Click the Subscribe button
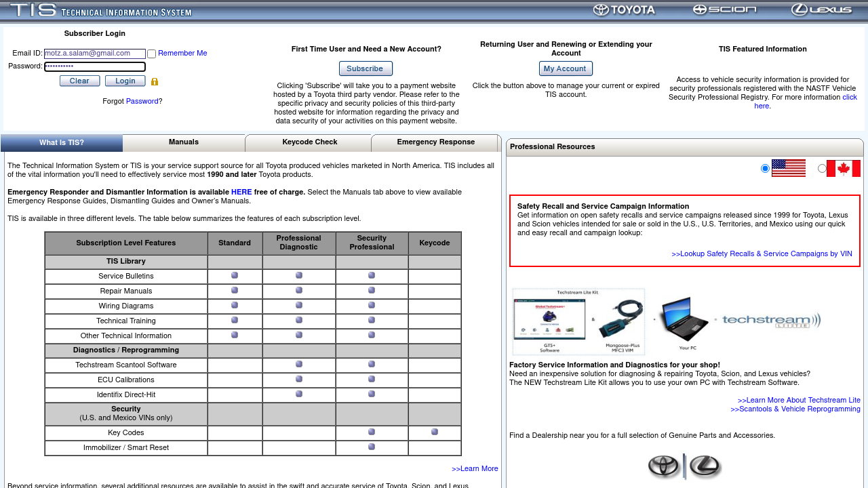868x488 pixels. 366,68
